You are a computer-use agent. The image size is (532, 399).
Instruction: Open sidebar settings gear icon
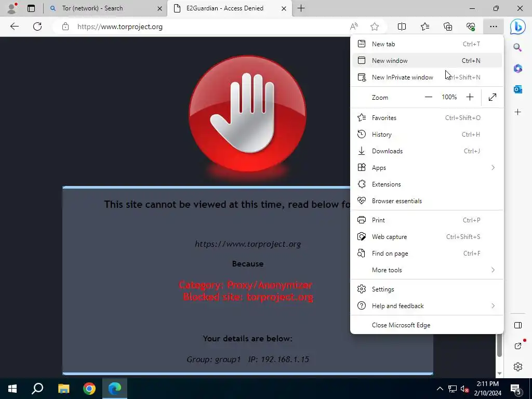tap(518, 367)
